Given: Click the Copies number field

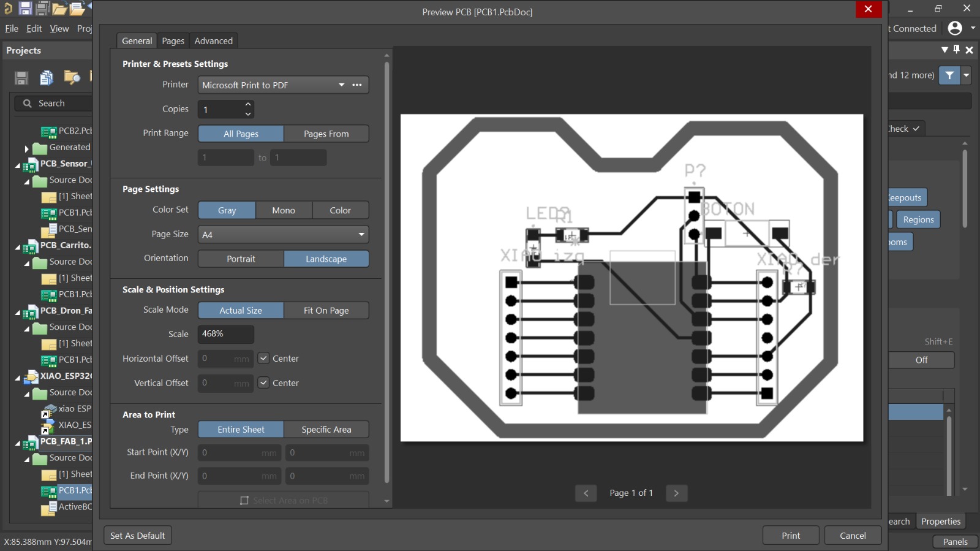Looking at the screenshot, I should click(221, 109).
